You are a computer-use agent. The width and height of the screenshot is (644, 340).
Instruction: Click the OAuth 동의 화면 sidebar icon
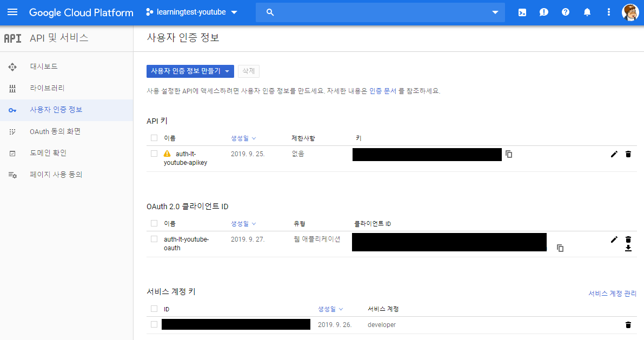[12, 132]
